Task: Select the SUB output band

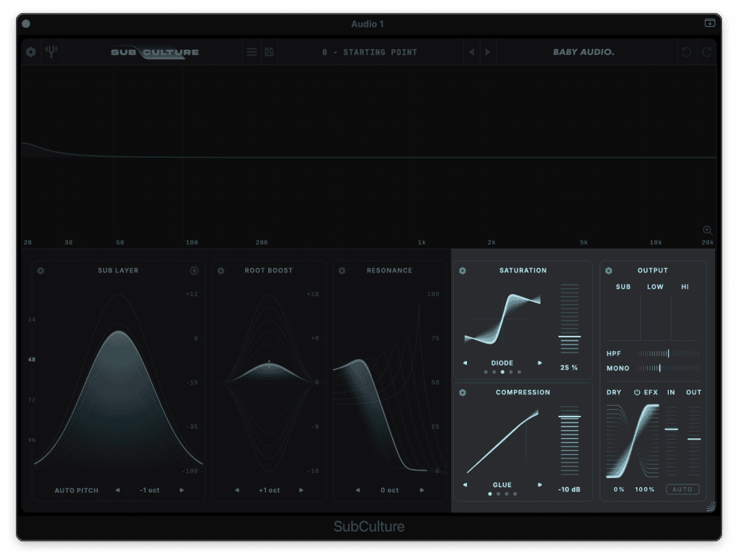Action: (623, 287)
